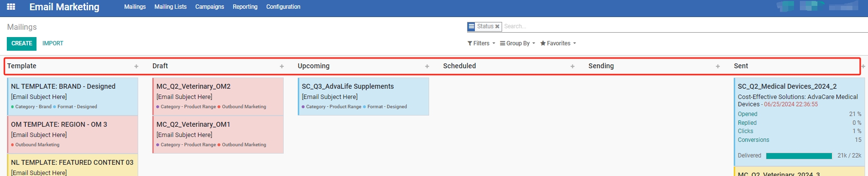The height and width of the screenshot is (176, 868).
Task: Expand the Filters dropdown
Action: (x=481, y=43)
